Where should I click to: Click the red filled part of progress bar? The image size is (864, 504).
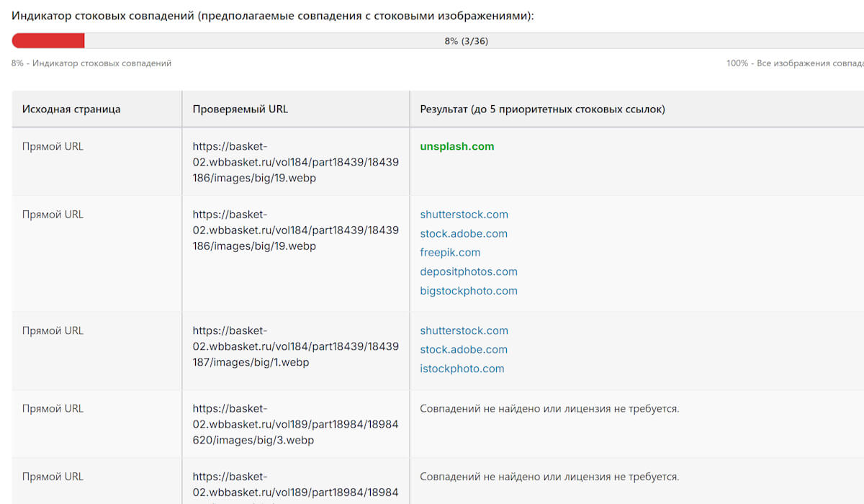[x=48, y=41]
